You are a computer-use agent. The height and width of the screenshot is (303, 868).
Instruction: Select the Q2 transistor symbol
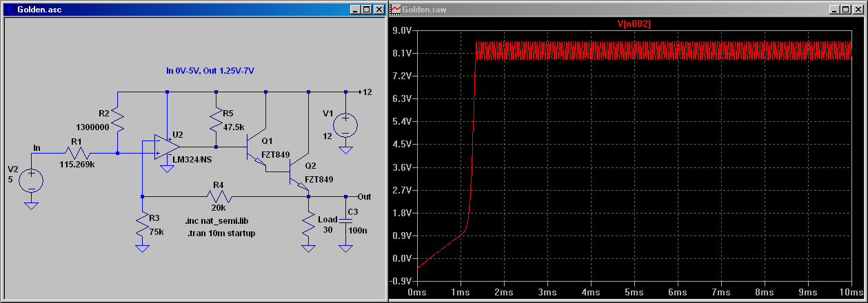[x=301, y=174]
